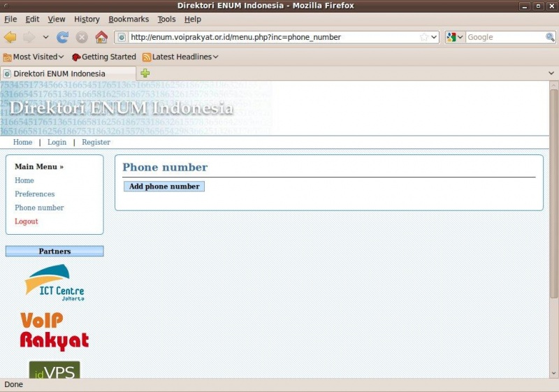This screenshot has width=559, height=392.
Task: Close the Firefox window
Action: (551, 6)
